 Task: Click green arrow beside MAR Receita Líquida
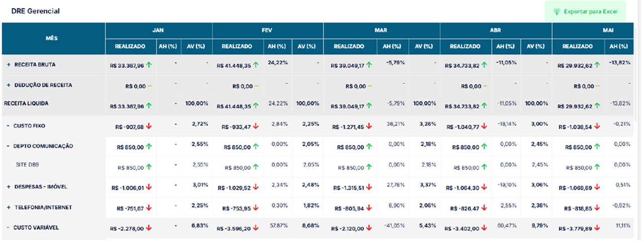(x=369, y=106)
